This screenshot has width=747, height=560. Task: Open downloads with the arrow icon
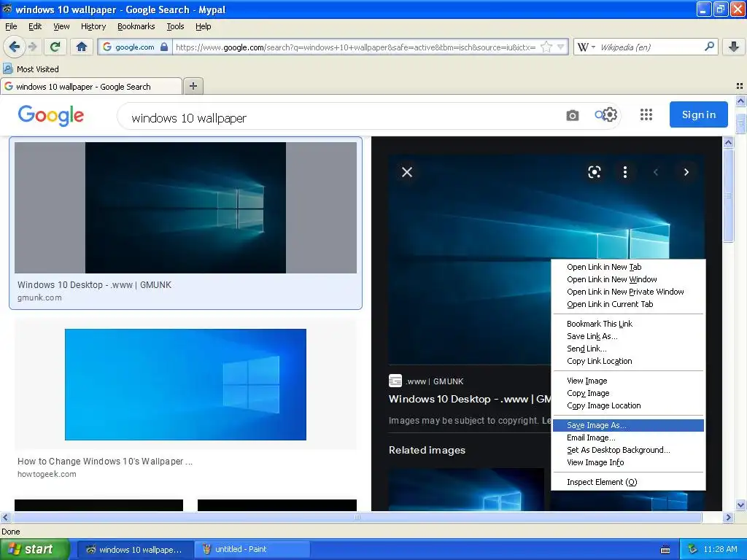coord(734,47)
